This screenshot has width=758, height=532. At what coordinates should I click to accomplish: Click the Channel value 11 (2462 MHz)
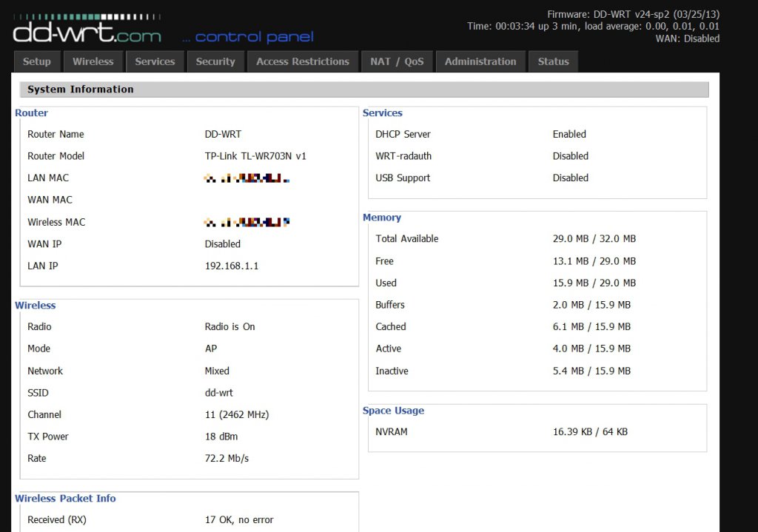pos(237,414)
